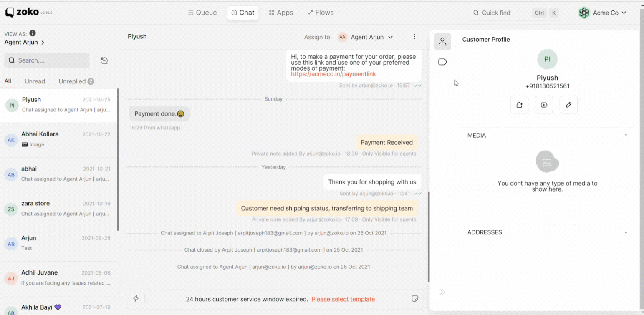Click the PI avatar in the chat list
Screen dimensions: 644x315
tap(12, 106)
